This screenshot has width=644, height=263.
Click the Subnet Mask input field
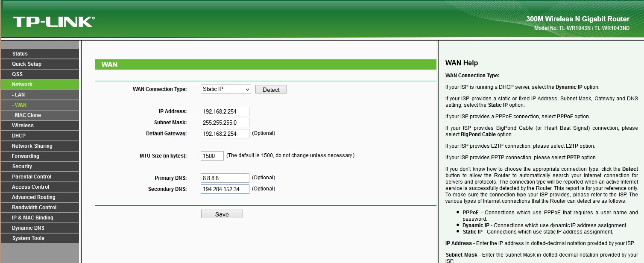click(225, 123)
